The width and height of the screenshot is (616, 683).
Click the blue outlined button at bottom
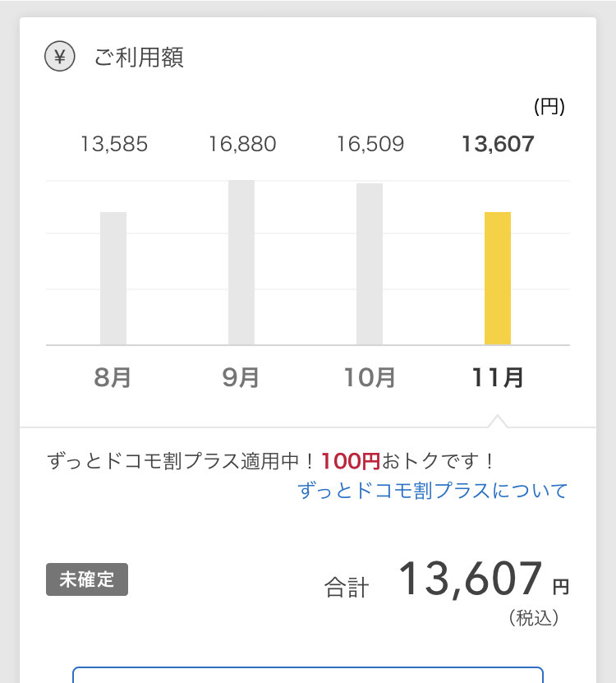[308, 675]
